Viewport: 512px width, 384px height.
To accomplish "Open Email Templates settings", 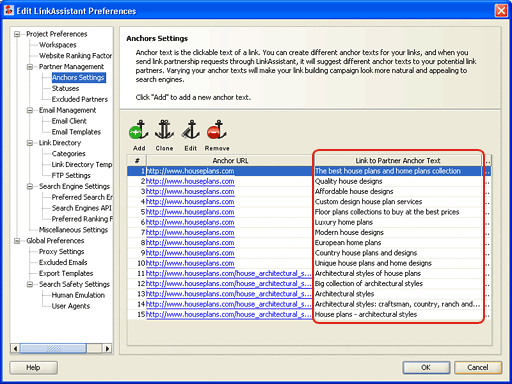I will (x=76, y=132).
